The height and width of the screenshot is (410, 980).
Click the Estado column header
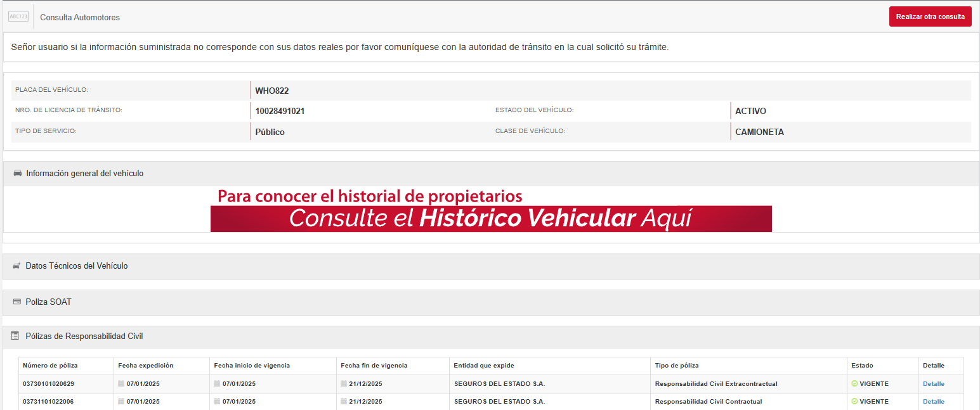(862, 366)
